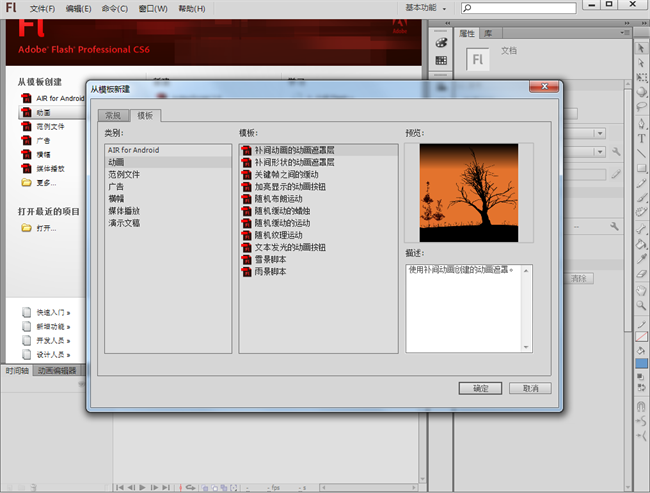Select the Deco tool
650x493 pixels.
[x=641, y=212]
